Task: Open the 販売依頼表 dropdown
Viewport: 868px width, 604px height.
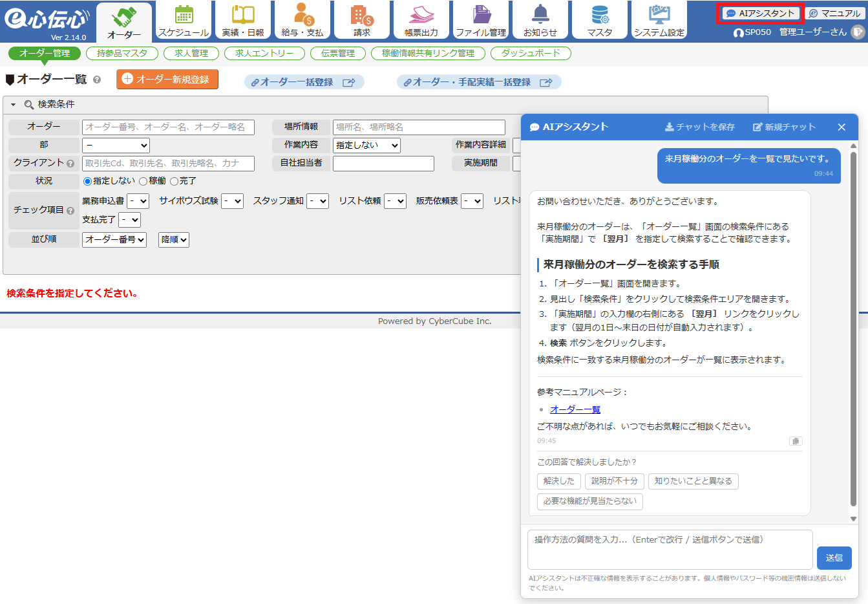Action: pyautogui.click(x=472, y=201)
